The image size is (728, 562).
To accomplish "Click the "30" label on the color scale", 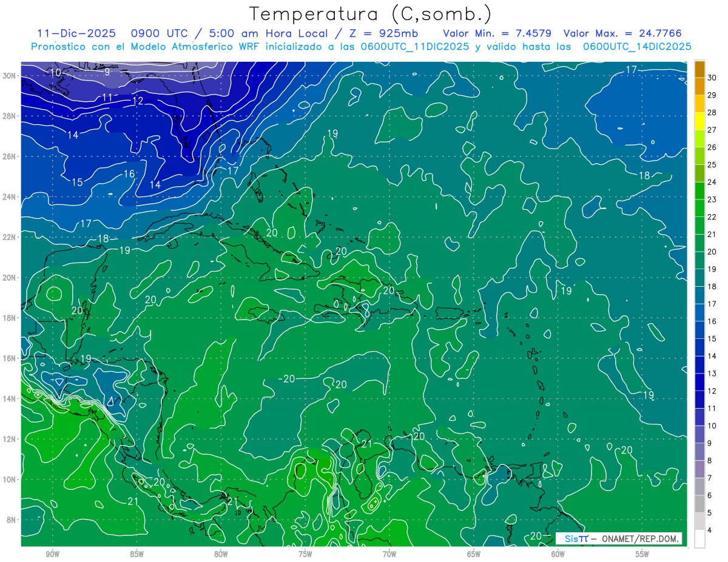I will [x=713, y=78].
